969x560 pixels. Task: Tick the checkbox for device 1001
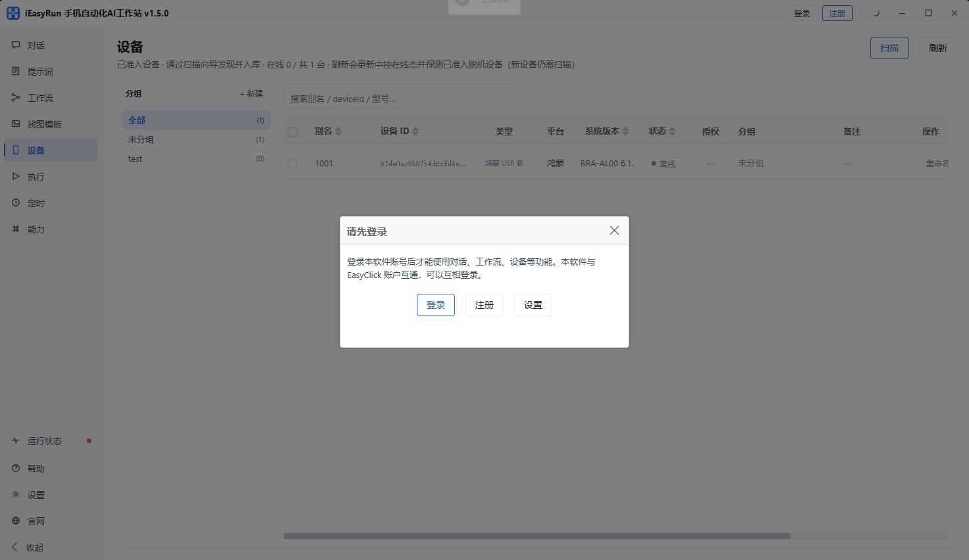coord(293,164)
